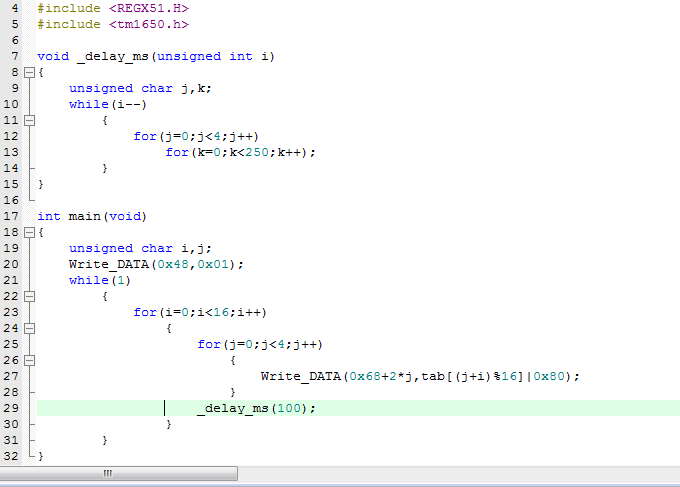Click the closing brace on line 15
The image size is (680, 487).
pos(40,184)
